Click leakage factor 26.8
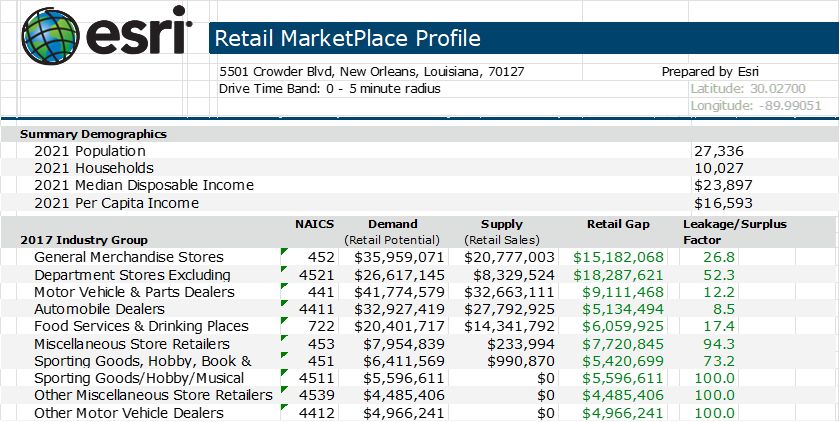840x422 pixels. (719, 257)
